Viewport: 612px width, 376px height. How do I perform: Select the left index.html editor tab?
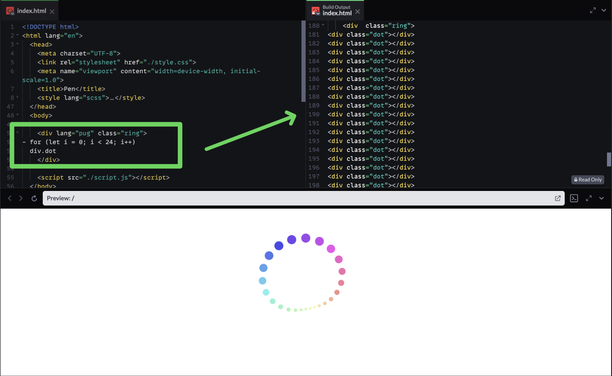click(x=30, y=11)
